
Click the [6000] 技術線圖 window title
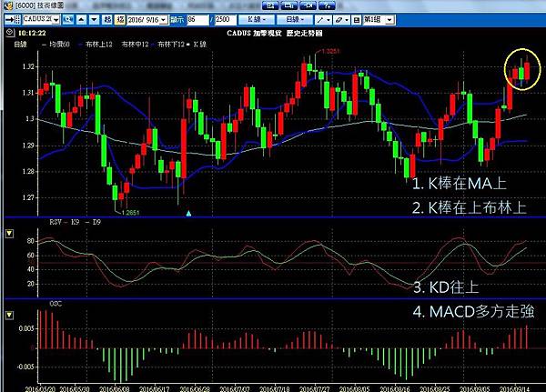coord(40,5)
